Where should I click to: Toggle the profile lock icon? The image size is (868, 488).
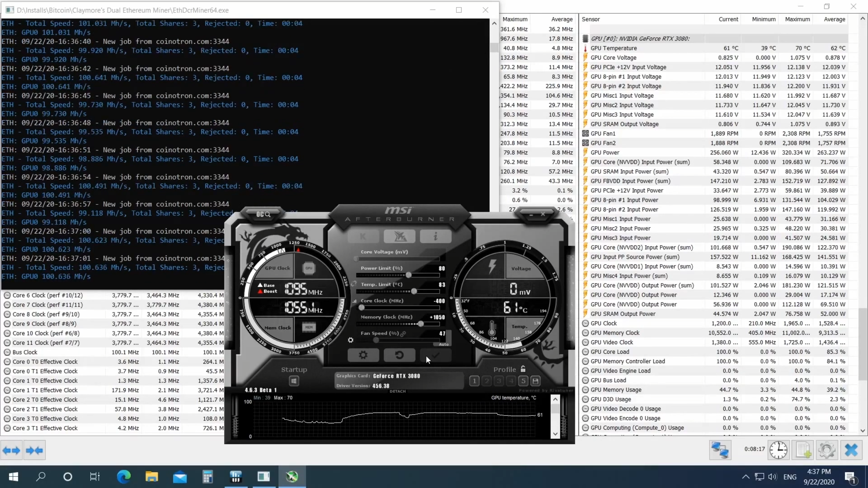click(523, 369)
